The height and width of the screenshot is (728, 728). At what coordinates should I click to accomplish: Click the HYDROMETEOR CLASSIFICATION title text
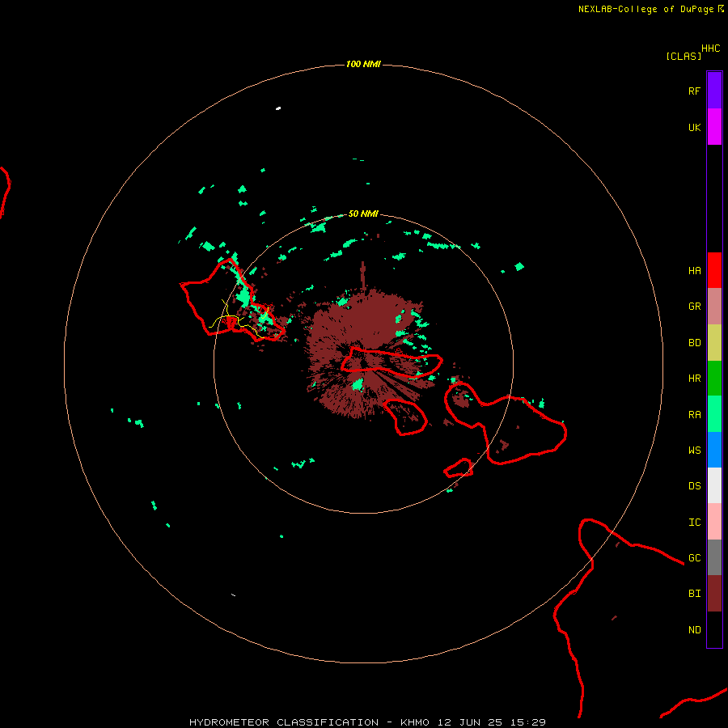point(284,722)
